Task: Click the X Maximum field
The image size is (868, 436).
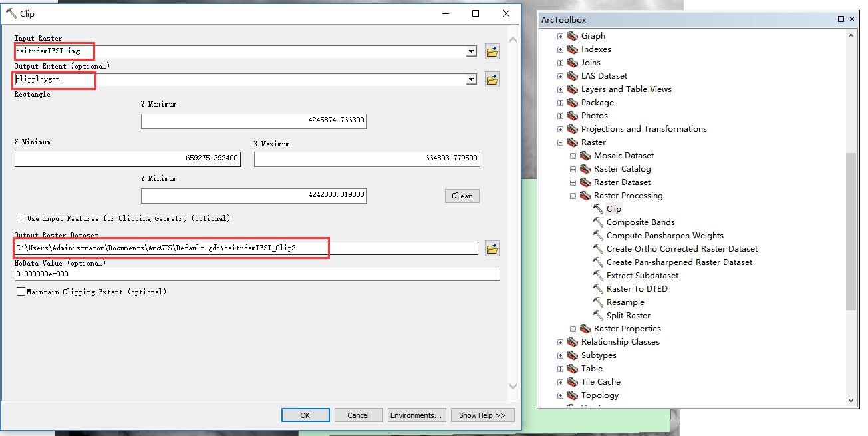Action: [367, 159]
